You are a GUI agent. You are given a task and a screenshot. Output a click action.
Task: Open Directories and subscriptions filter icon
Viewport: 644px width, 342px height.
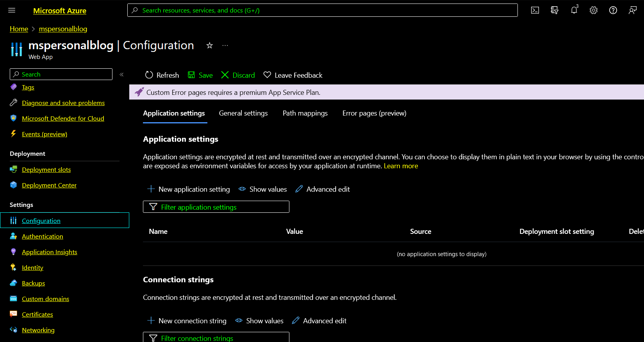click(555, 10)
